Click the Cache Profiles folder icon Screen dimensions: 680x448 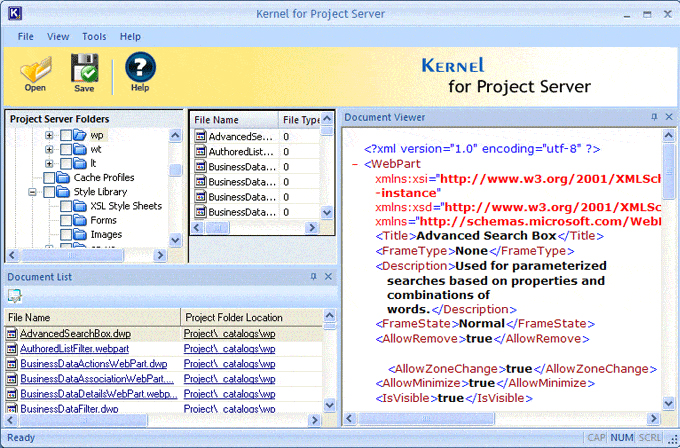[x=63, y=177]
